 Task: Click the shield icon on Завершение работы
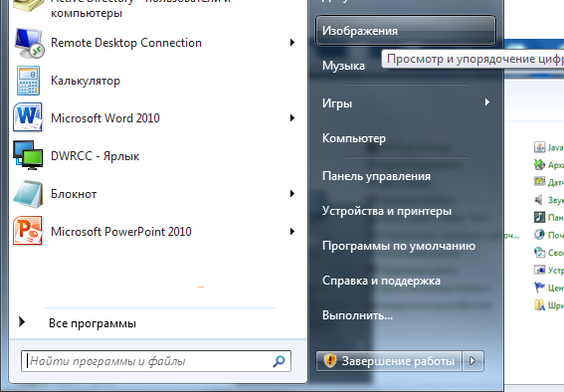click(x=330, y=361)
